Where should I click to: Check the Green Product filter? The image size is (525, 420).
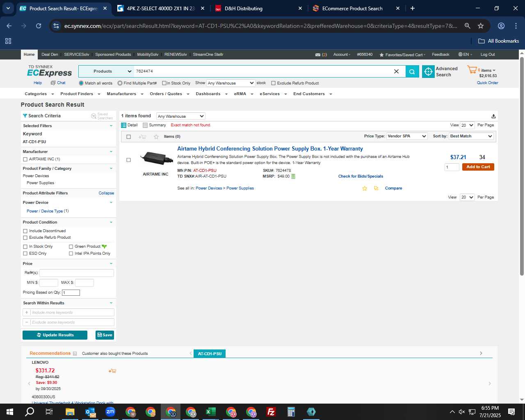[x=71, y=247]
